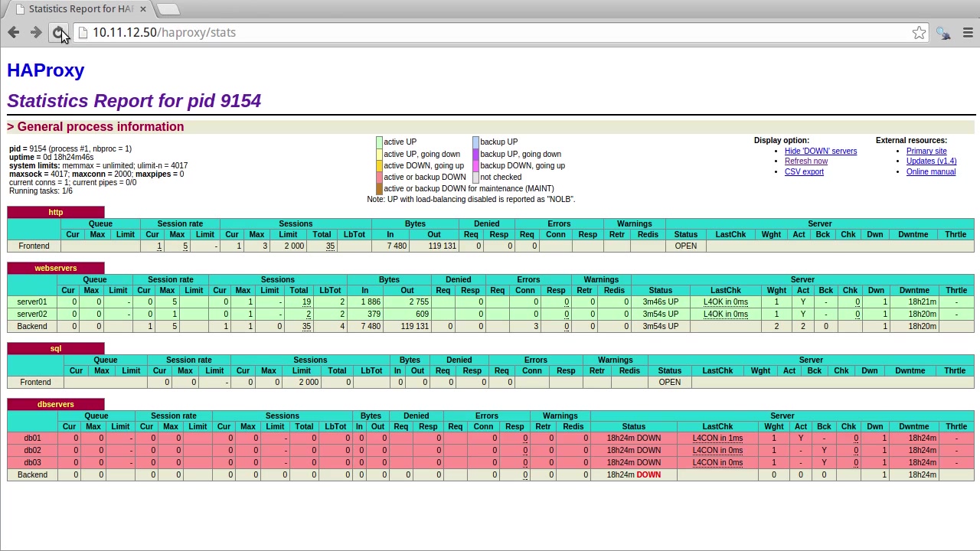
Task: Click the sql proxy section header
Action: (x=56, y=348)
